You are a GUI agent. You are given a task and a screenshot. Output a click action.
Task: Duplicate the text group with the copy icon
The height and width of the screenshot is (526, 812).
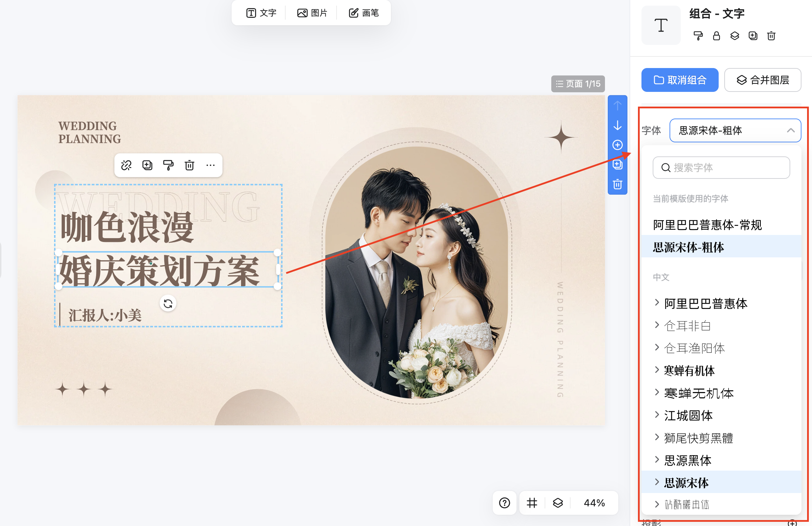click(753, 35)
